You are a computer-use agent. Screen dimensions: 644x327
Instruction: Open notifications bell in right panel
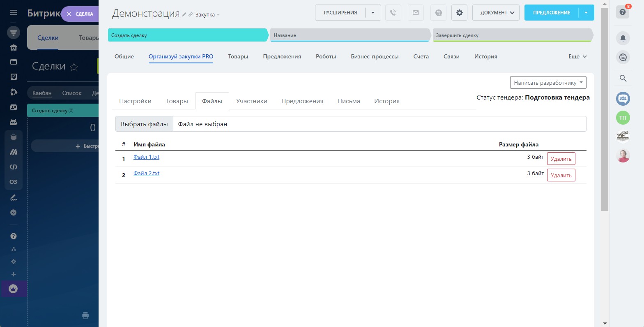tap(623, 38)
